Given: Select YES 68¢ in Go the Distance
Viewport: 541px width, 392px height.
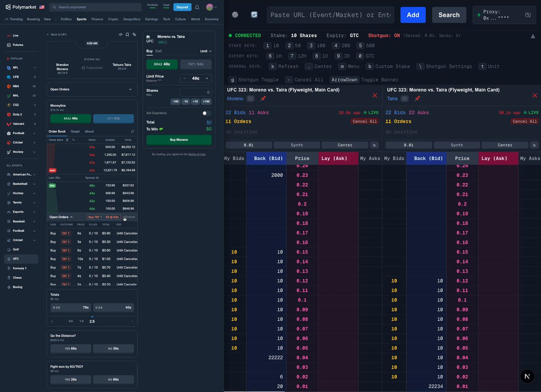Looking at the screenshot, I should [70, 349].
